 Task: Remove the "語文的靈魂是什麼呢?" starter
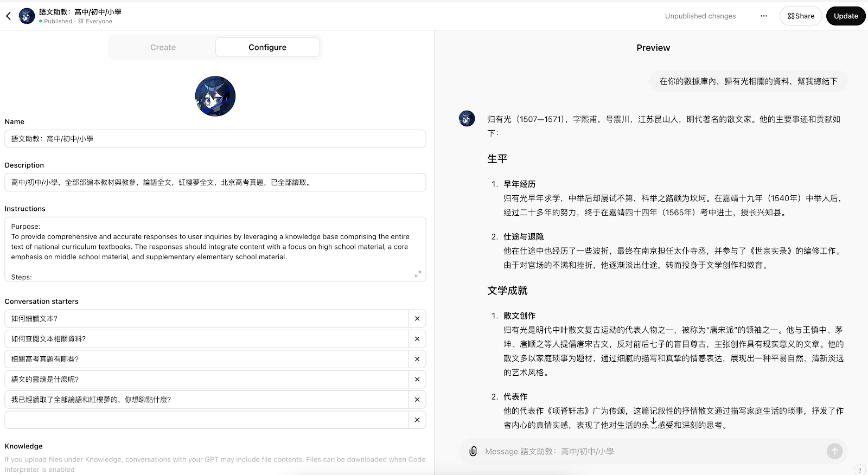pos(417,380)
